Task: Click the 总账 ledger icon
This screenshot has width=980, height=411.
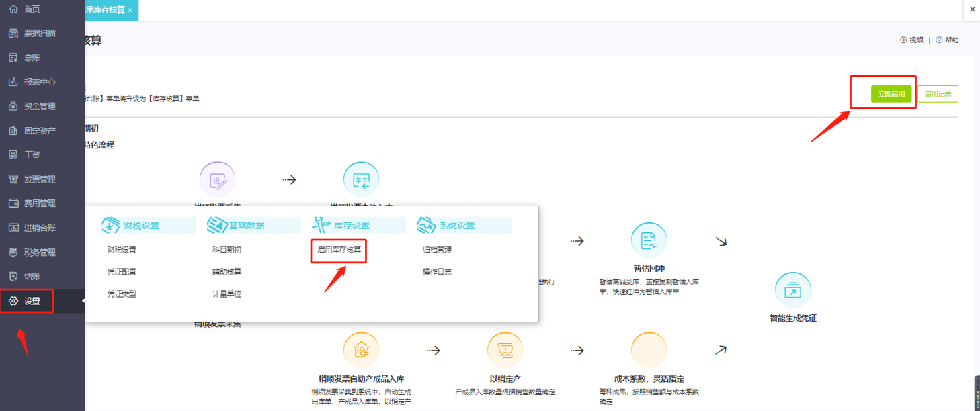Action: [x=13, y=58]
